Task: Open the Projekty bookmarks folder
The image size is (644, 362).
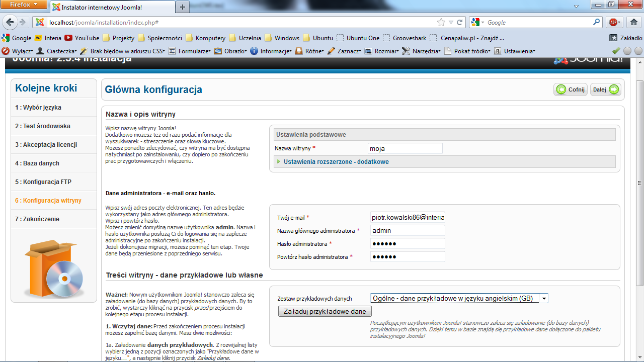Action: click(118, 38)
